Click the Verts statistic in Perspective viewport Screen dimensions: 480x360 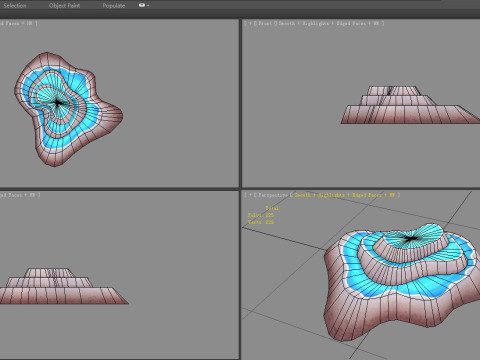coord(261,222)
